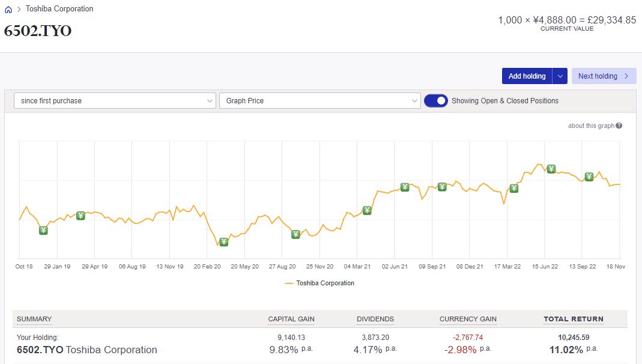Click the Add holding button
Screen dimensions: 642x364
click(527, 76)
